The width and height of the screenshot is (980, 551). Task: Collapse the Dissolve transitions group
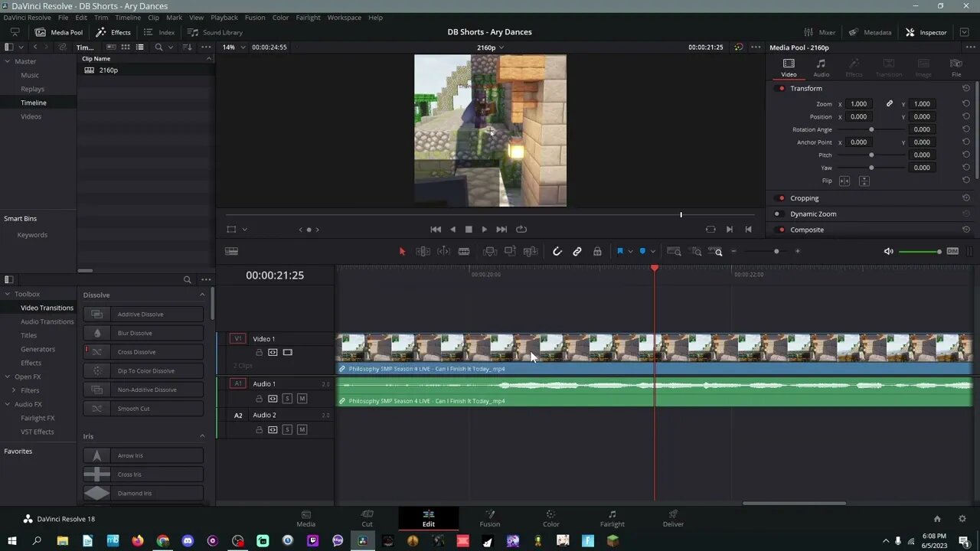(202, 295)
